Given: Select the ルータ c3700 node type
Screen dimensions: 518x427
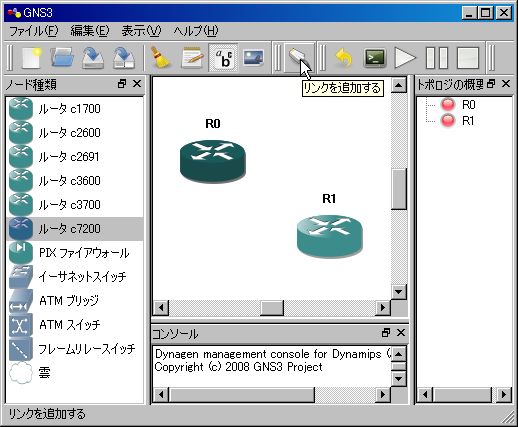Looking at the screenshot, I should [75, 205].
